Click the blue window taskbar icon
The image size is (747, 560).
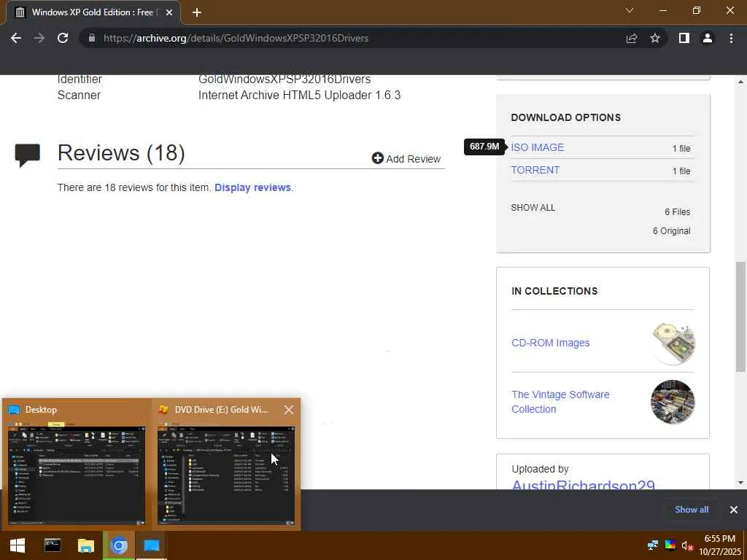pyautogui.click(x=152, y=545)
